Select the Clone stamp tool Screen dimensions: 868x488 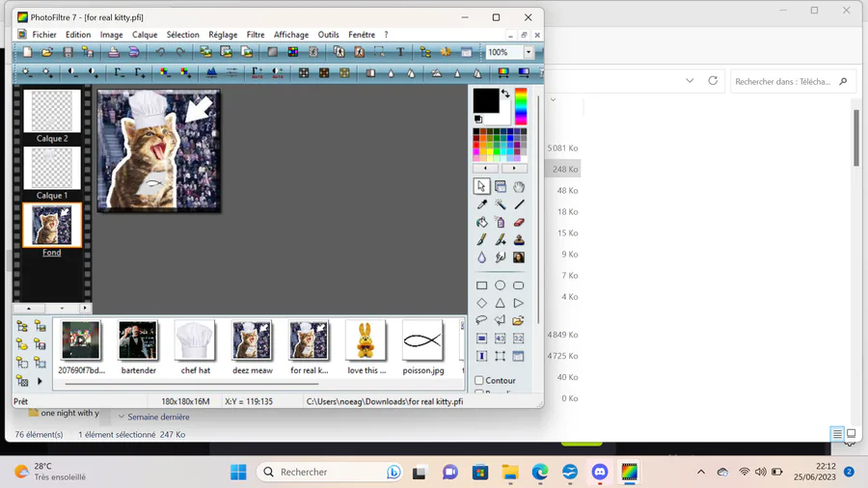click(x=519, y=239)
